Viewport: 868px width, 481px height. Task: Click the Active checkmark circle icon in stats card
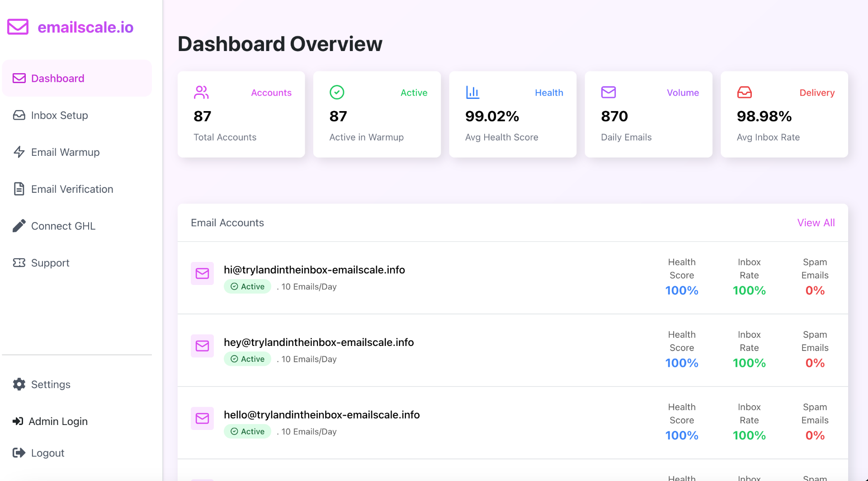[337, 92]
